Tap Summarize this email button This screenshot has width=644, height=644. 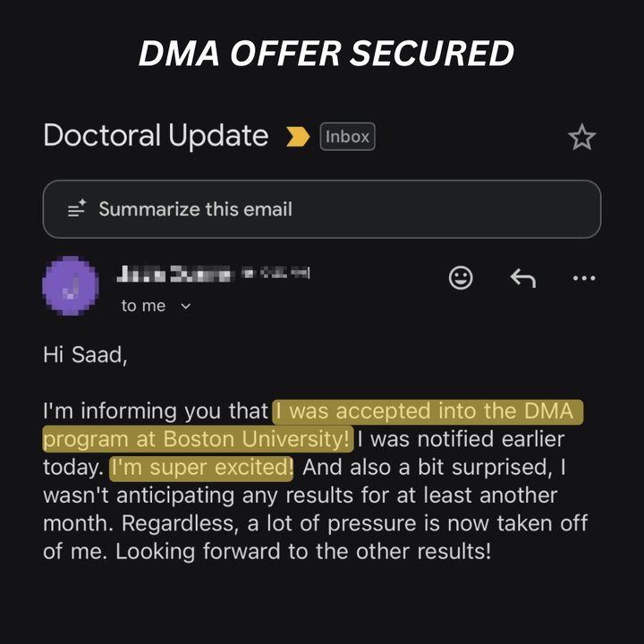tap(322, 209)
